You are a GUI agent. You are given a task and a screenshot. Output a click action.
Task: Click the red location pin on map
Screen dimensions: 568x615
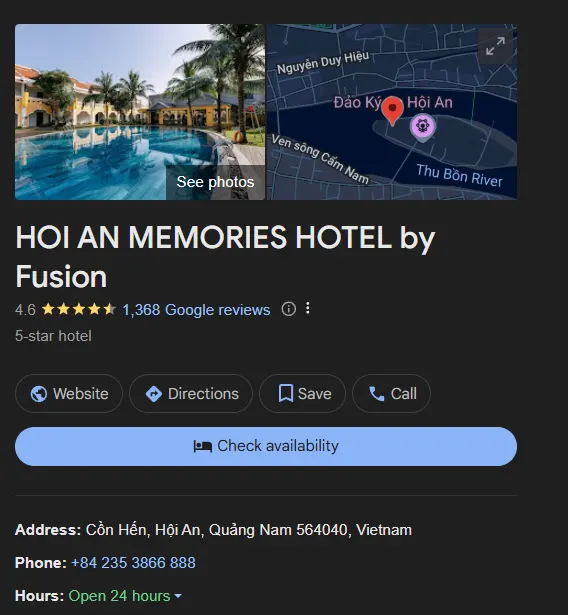click(392, 111)
